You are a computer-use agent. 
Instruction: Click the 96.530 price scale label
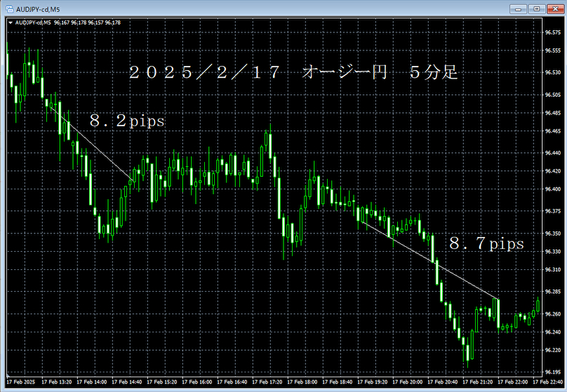click(x=553, y=73)
